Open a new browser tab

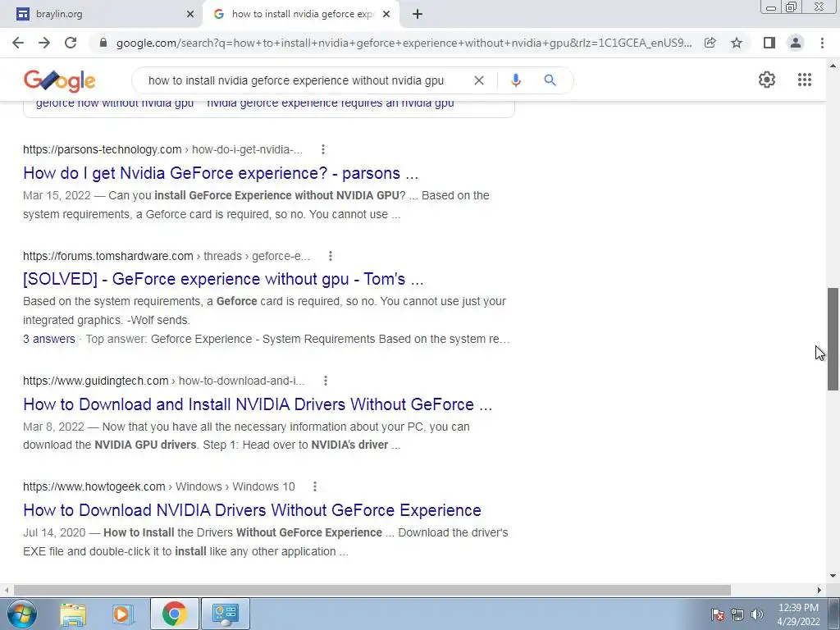[x=418, y=14]
